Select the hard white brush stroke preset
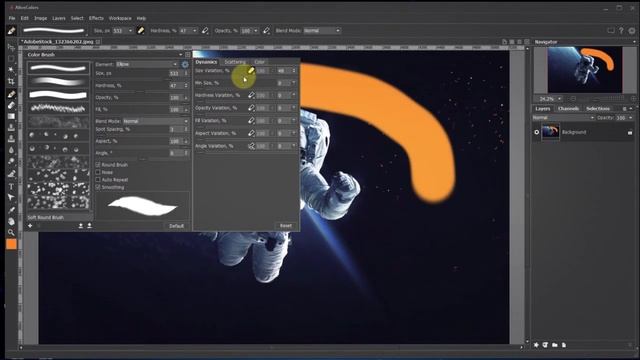 point(58,95)
